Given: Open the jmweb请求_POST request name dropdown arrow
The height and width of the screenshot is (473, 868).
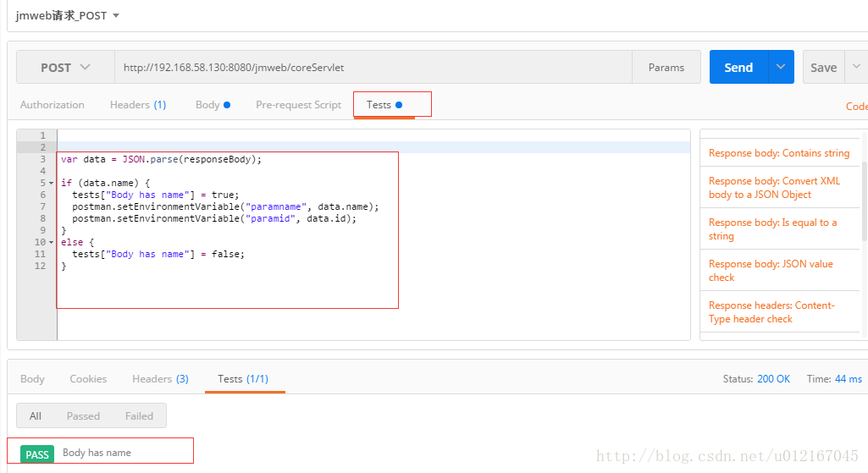Looking at the screenshot, I should [116, 15].
